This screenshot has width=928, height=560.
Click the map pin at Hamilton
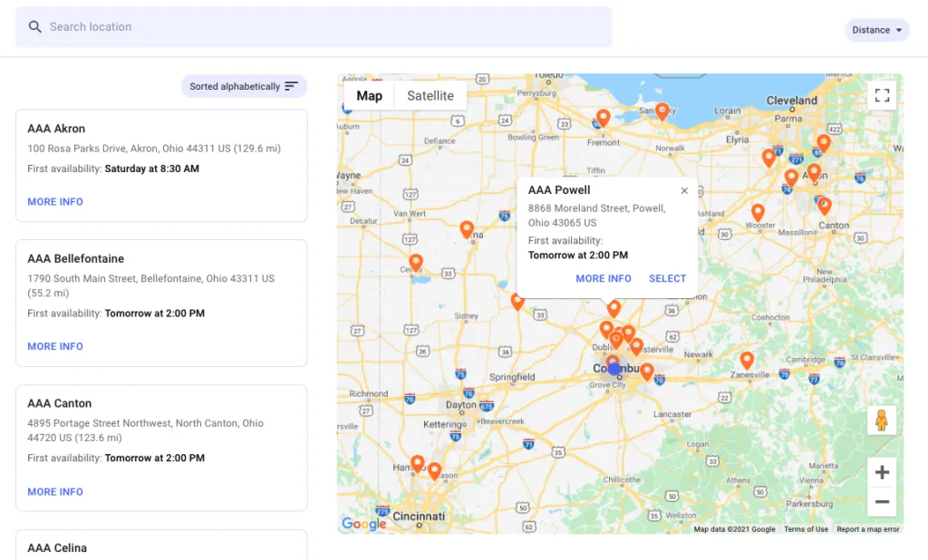click(x=417, y=463)
